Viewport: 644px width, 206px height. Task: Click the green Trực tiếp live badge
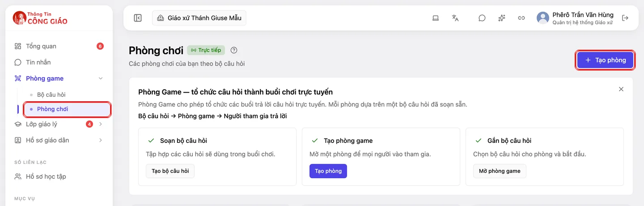coord(206,50)
